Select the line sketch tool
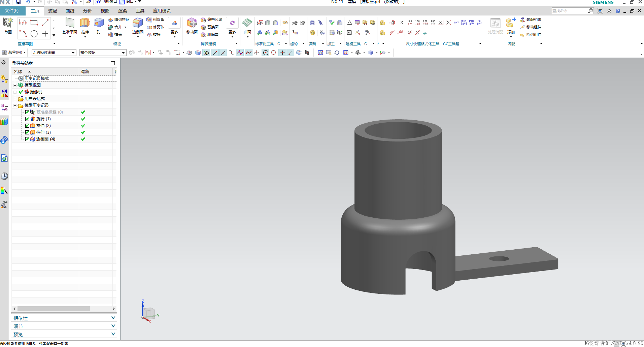This screenshot has width=644, height=347. 45,23
